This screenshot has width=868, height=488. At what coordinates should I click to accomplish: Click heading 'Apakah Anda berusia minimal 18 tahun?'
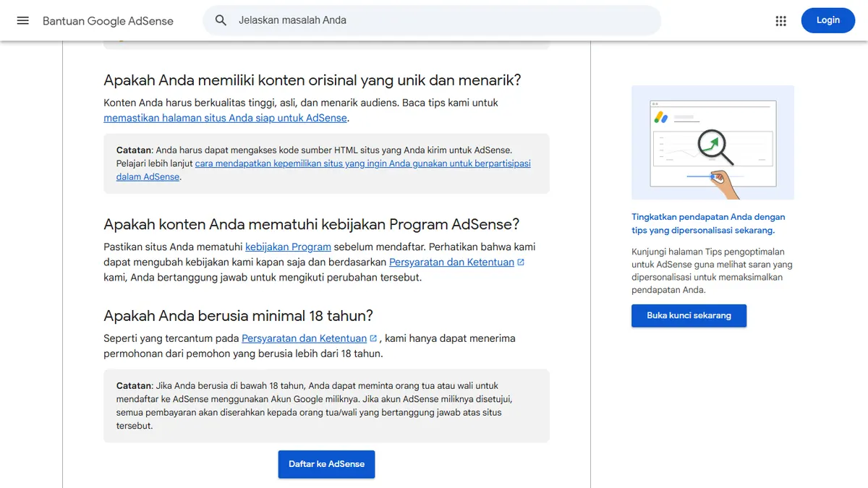(x=238, y=315)
